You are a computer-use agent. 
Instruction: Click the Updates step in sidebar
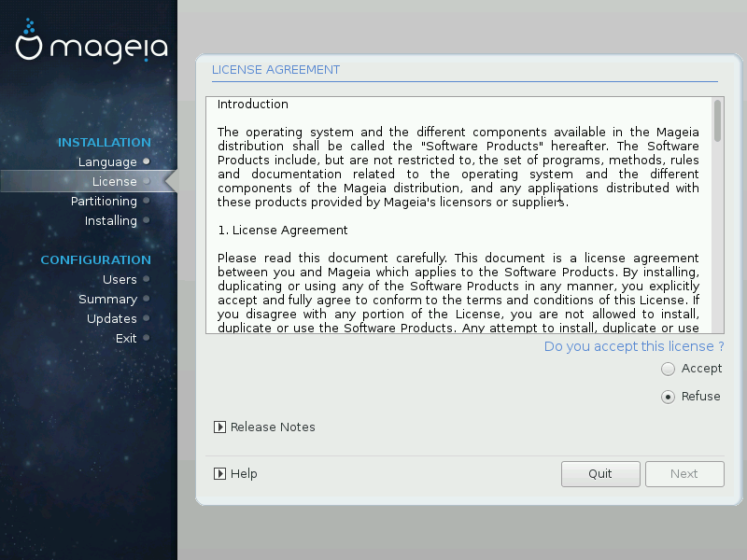(x=111, y=318)
